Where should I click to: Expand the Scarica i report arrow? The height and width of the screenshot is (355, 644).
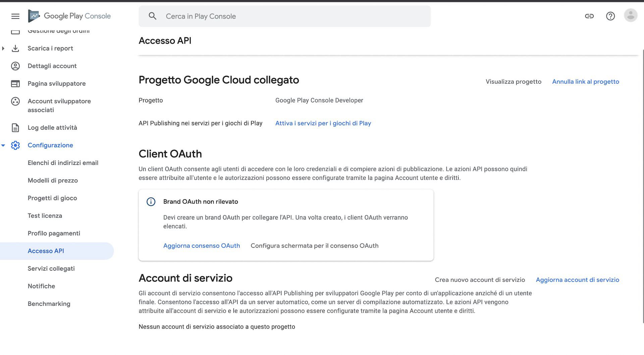tap(3, 48)
